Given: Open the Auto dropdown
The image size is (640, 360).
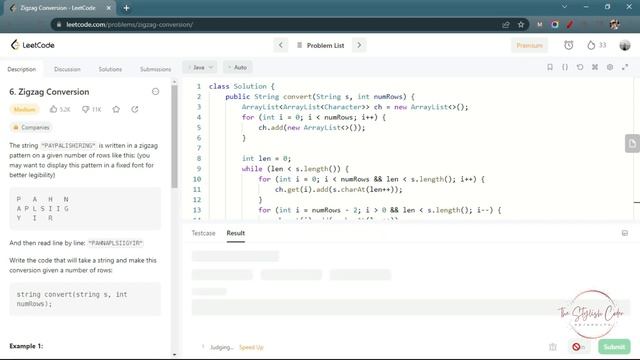Looking at the screenshot, I should coord(238,67).
